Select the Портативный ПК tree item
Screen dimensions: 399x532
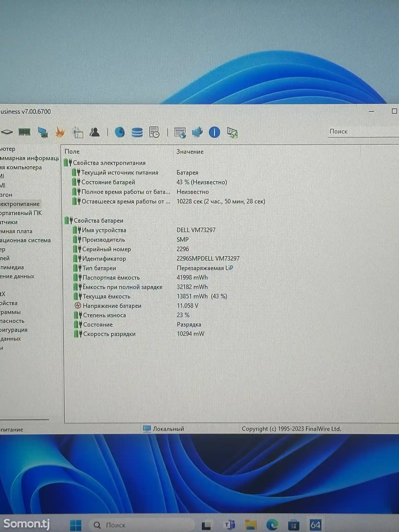(x=21, y=213)
